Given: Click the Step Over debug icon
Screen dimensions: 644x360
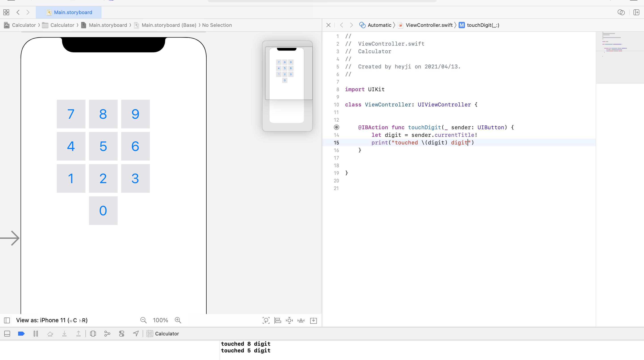Looking at the screenshot, I should 50,333.
